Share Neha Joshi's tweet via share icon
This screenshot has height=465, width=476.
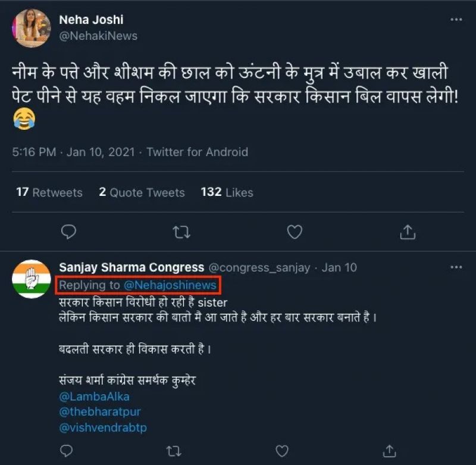click(408, 232)
